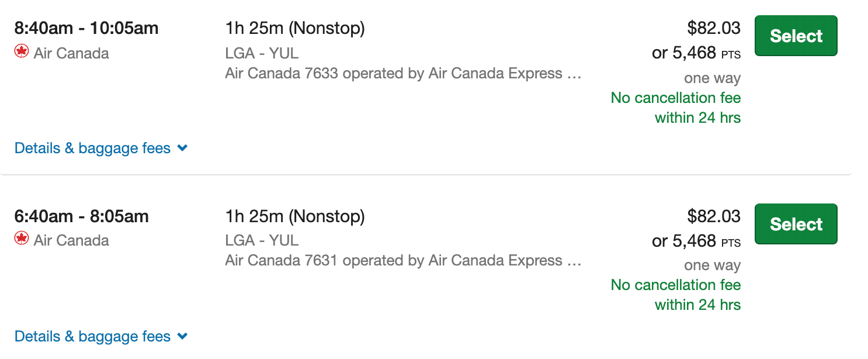This screenshot has width=868, height=359.
Task: Click Air Canada 7633 flight info text
Action: coord(403,74)
